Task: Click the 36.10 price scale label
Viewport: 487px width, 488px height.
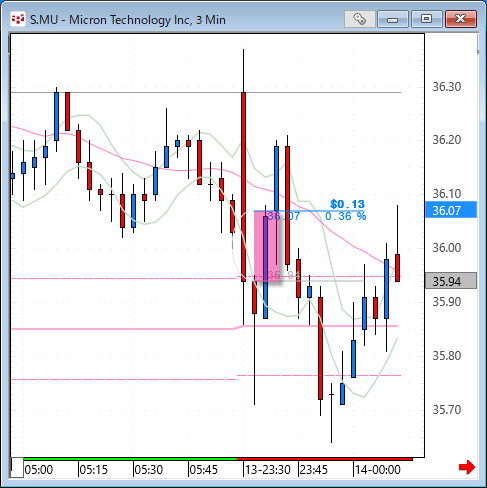Action: [447, 194]
